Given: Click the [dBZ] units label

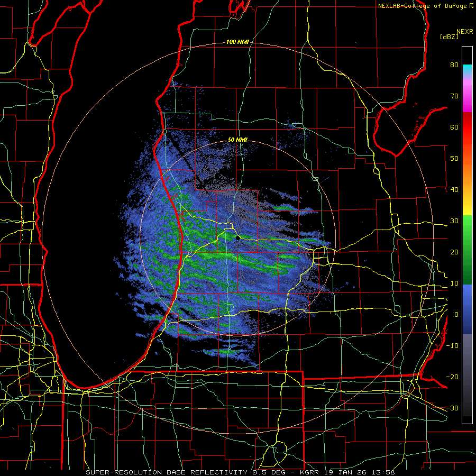Looking at the screenshot, I should click(449, 36).
